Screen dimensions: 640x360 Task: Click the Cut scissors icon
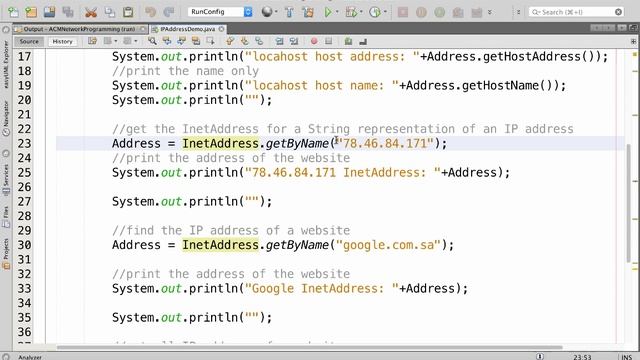click(x=91, y=12)
